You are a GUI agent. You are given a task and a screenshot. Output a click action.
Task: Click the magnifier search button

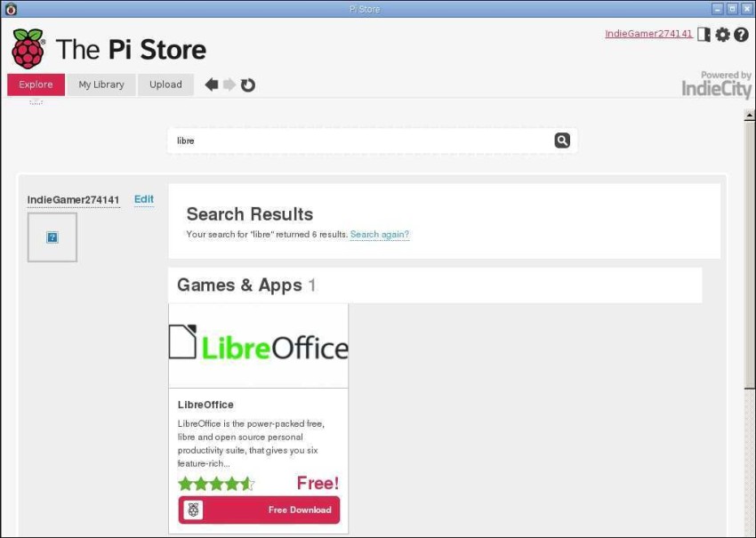562,141
